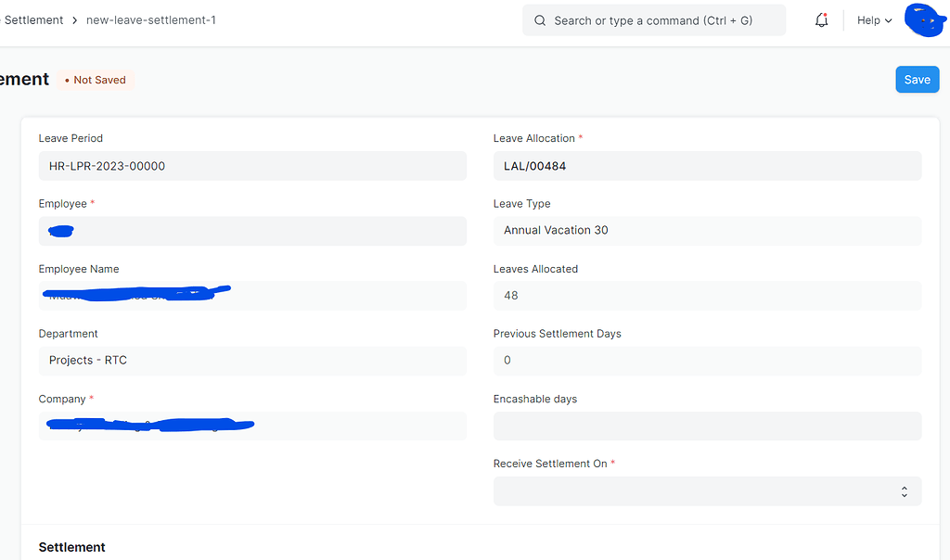Expand Receive Settlement On dropdown
This screenshot has height=560, width=950.
[x=707, y=491]
